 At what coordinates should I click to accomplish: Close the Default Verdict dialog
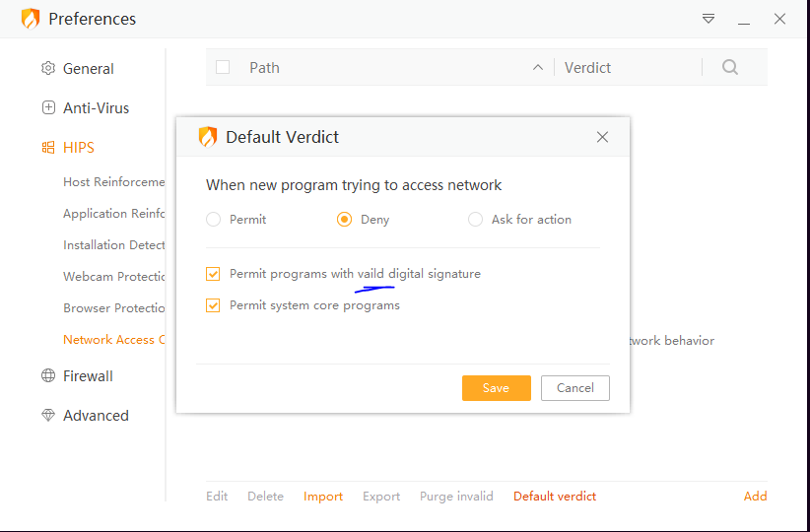click(x=603, y=138)
